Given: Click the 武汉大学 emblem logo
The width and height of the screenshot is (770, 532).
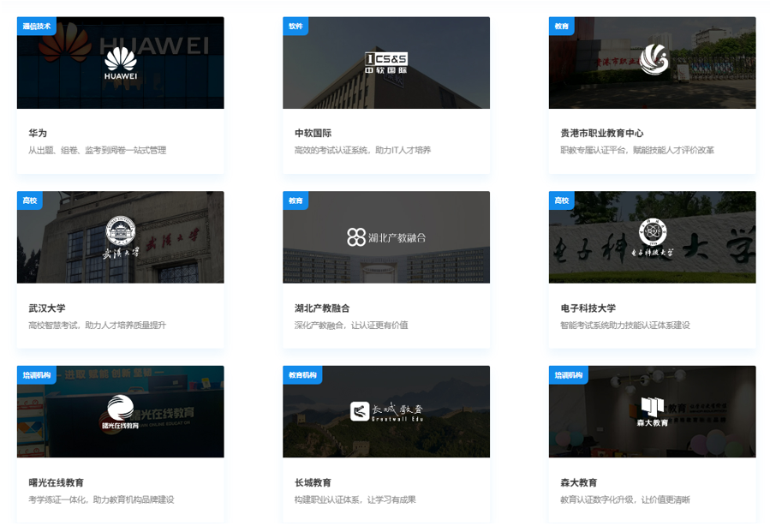Looking at the screenshot, I should coord(120,237).
